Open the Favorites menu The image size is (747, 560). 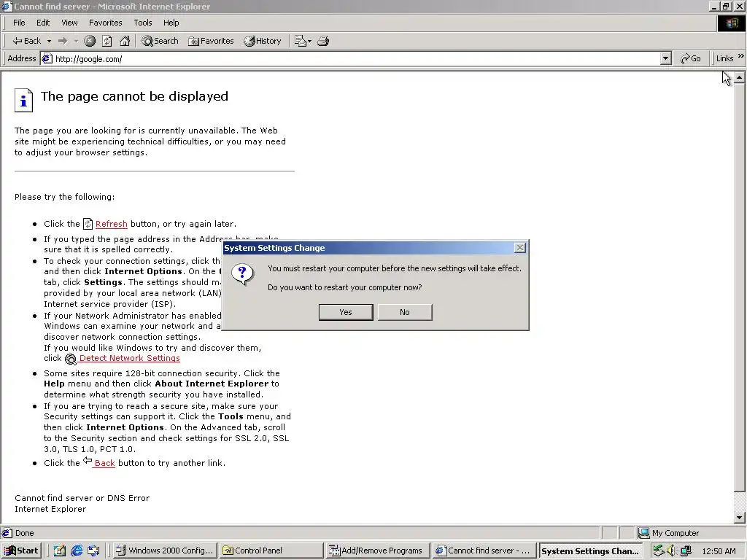pyautogui.click(x=105, y=23)
